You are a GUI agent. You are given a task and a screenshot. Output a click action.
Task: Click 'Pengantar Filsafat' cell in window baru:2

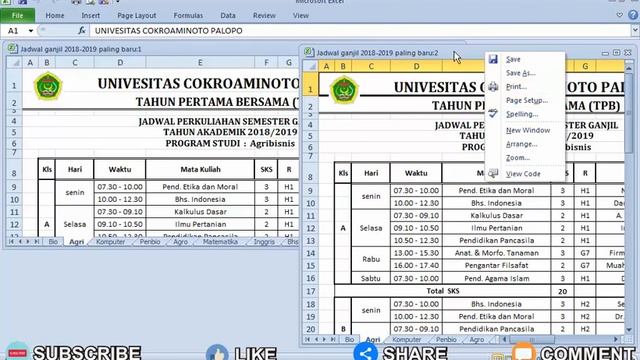point(496,265)
